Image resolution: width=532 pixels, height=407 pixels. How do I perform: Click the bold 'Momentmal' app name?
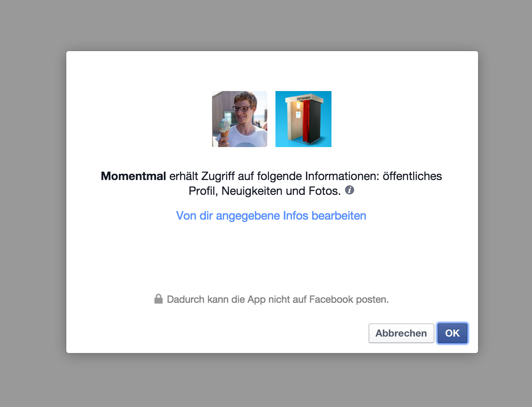click(x=133, y=176)
